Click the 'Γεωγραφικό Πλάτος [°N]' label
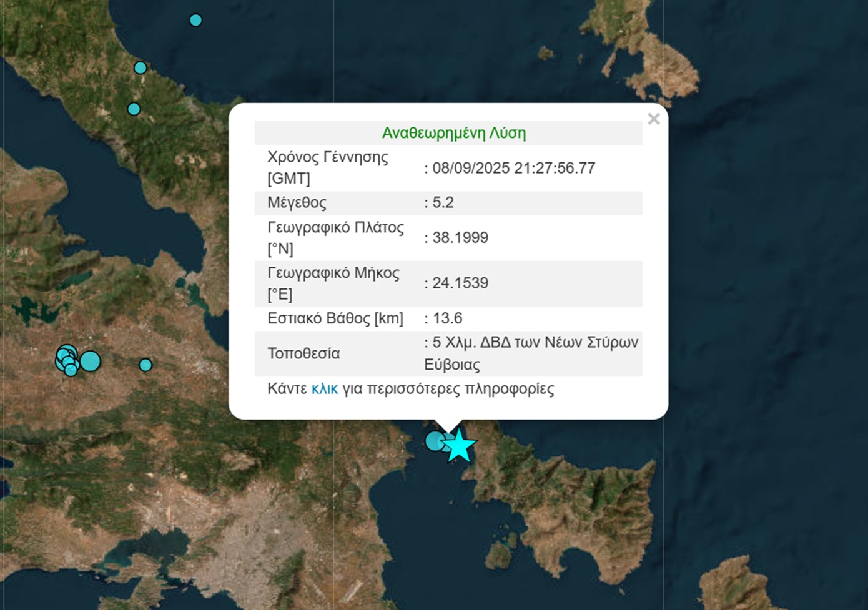 (x=336, y=238)
